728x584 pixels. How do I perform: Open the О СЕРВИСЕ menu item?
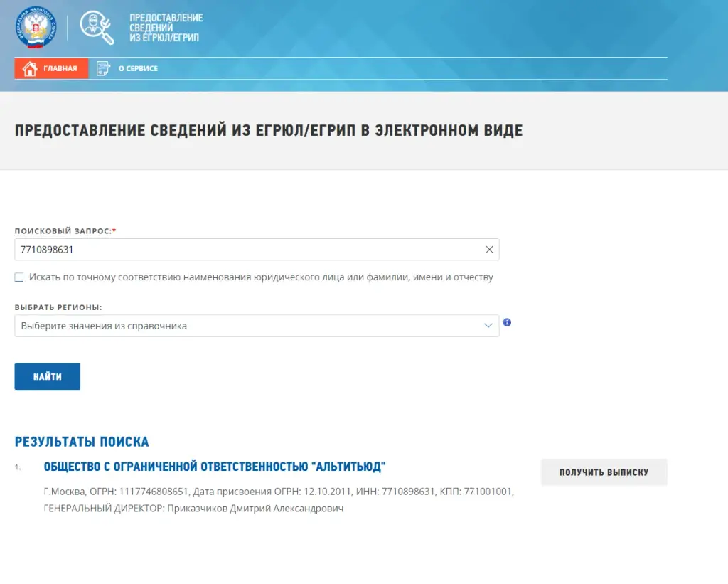point(127,68)
